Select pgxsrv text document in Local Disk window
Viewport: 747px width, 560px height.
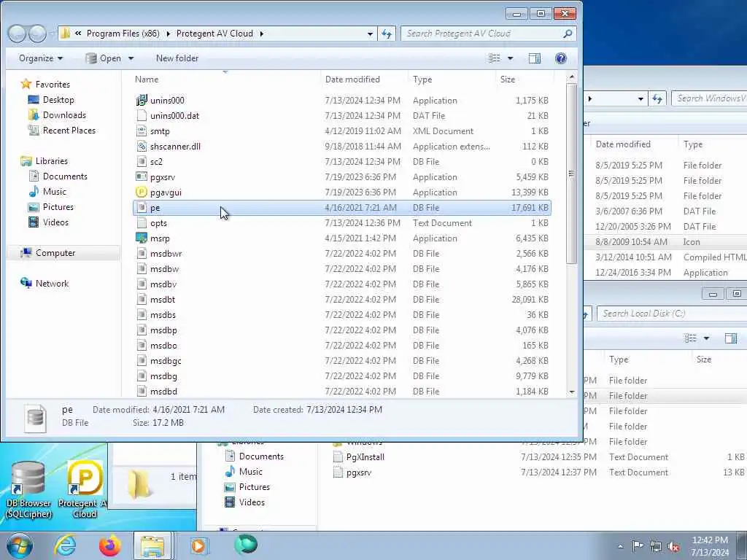[358, 472]
